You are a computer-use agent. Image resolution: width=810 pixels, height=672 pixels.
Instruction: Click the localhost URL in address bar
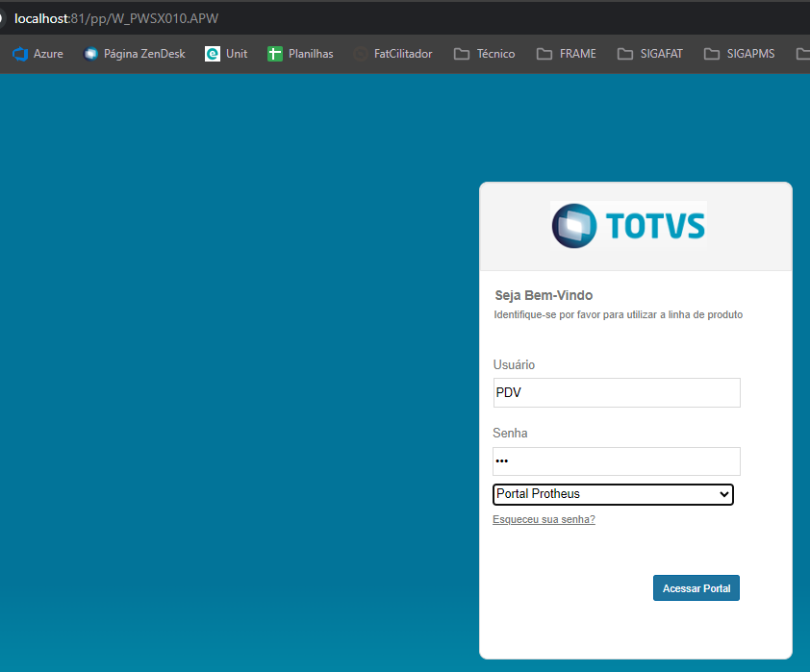[x=116, y=18]
